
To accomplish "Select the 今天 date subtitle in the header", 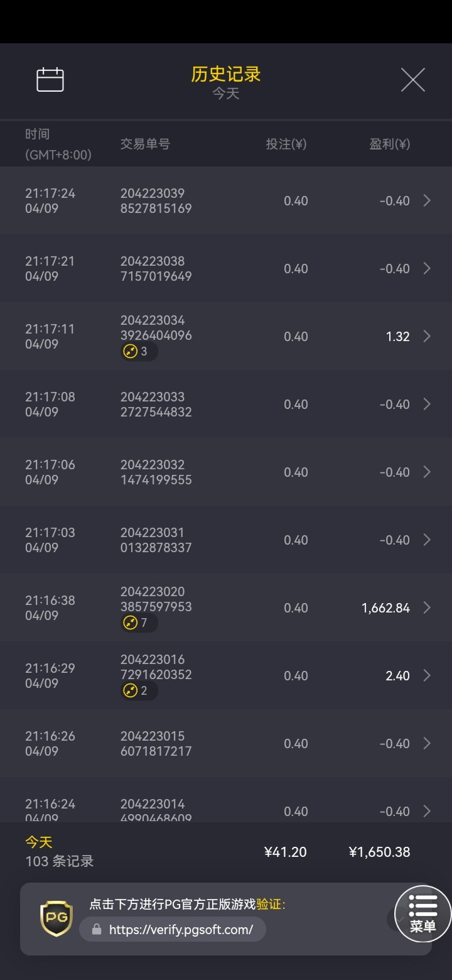I will click(x=226, y=94).
